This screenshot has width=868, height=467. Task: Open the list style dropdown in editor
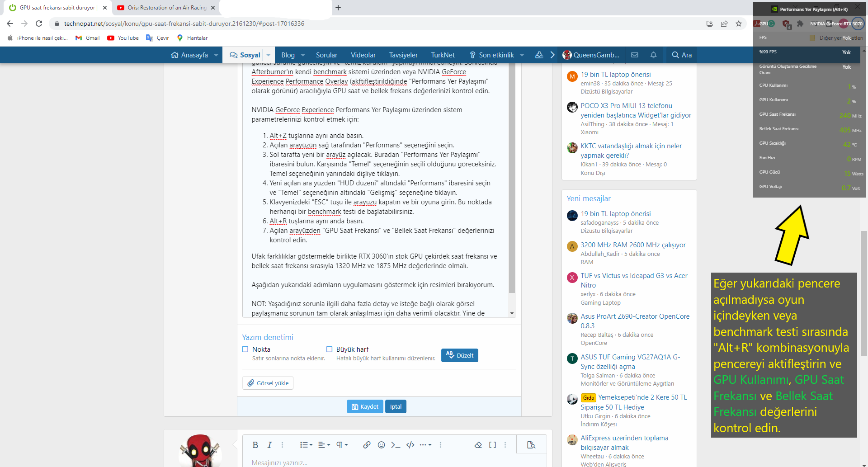[x=306, y=445]
